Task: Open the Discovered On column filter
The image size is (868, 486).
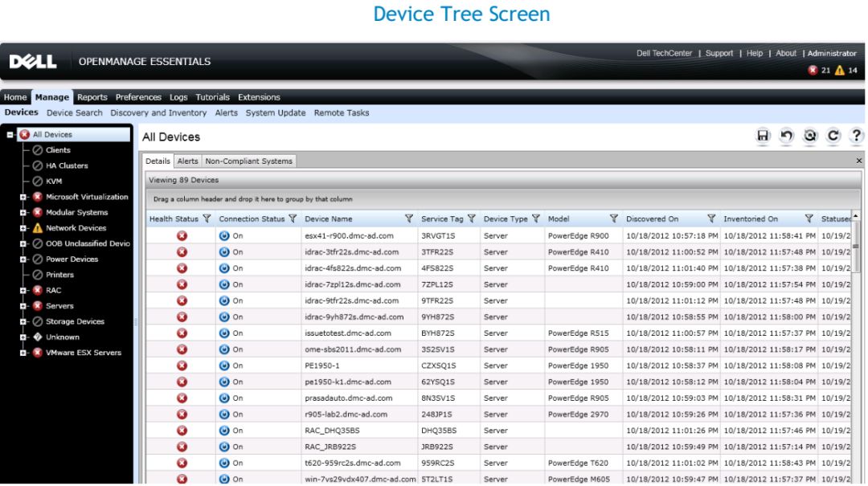Action: 711,218
